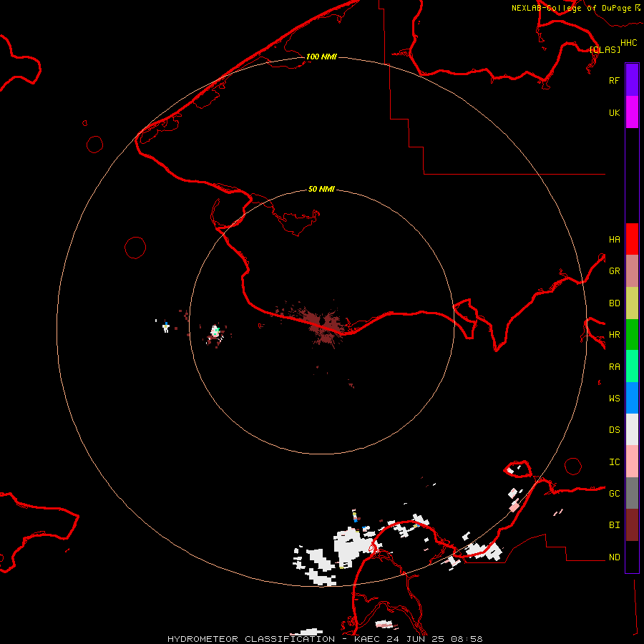Click the BI brown legend swatch

point(632,525)
